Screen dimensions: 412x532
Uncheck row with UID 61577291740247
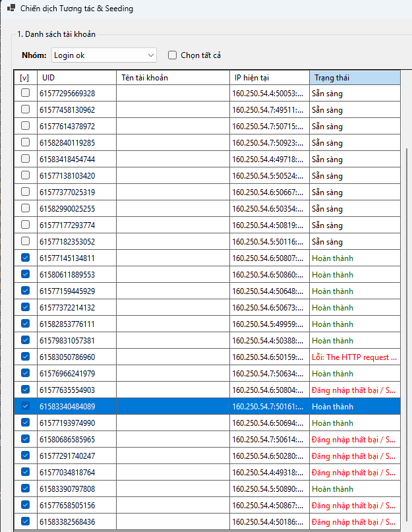click(x=26, y=456)
